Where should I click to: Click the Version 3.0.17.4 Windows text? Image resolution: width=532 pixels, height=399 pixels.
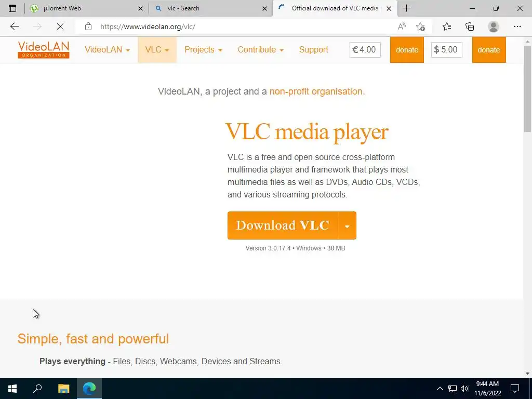tap(295, 248)
